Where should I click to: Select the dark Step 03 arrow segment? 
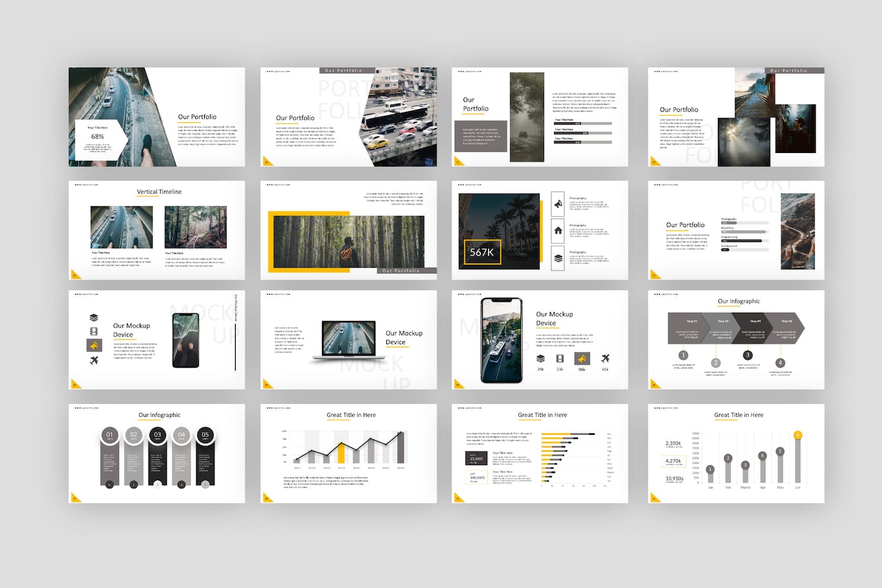tap(754, 328)
